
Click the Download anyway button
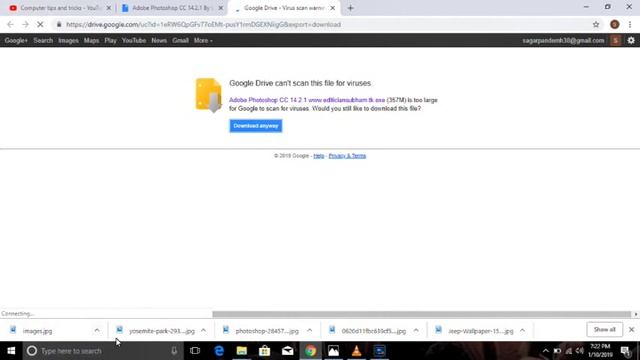click(x=256, y=126)
